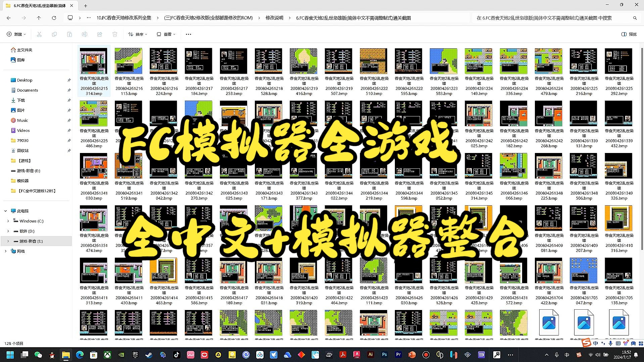This screenshot has width=644, height=362.
Task: Open the View (查看) dropdown
Action: [166, 34]
